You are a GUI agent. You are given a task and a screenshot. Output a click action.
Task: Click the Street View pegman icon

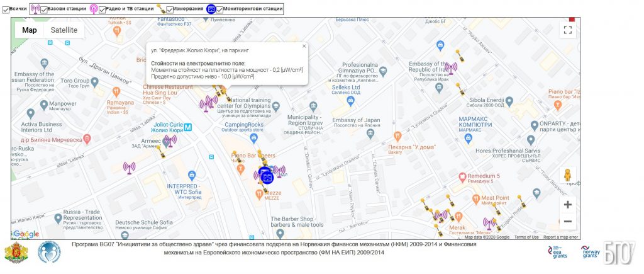(568, 175)
